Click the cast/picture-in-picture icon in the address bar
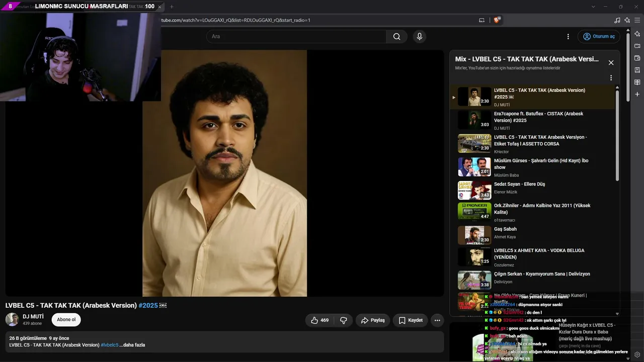This screenshot has width=644, height=362. coord(481,20)
